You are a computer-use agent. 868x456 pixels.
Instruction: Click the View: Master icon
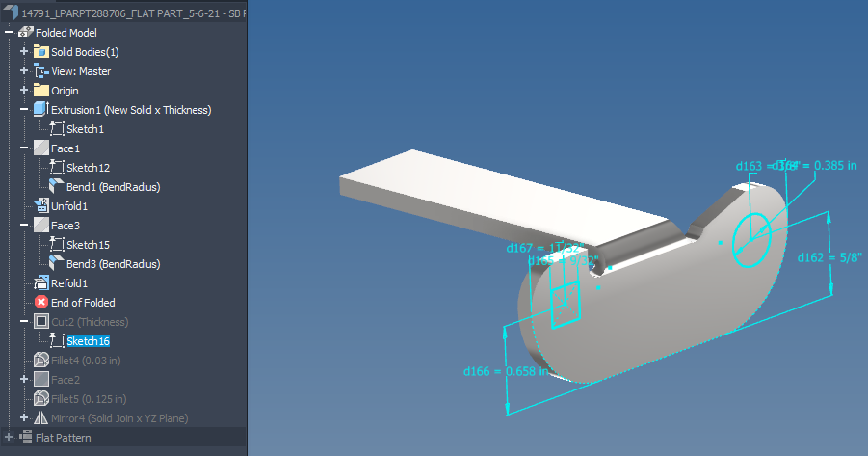pos(41,71)
